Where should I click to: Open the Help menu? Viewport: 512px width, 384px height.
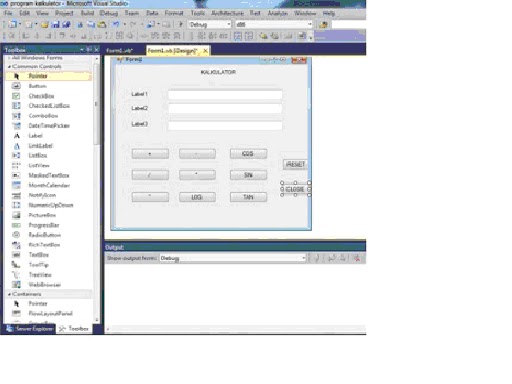click(x=328, y=13)
